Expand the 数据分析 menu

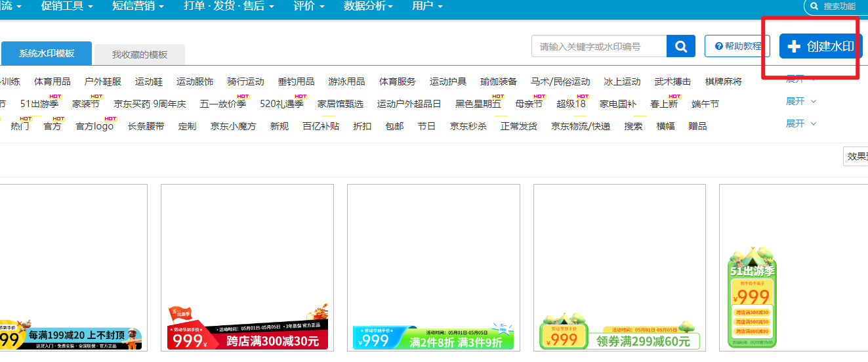(x=368, y=6)
